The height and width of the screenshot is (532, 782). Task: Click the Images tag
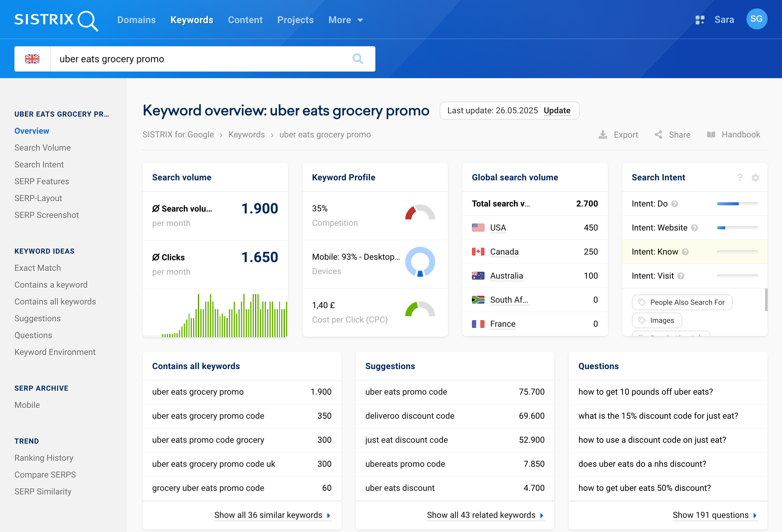(657, 320)
